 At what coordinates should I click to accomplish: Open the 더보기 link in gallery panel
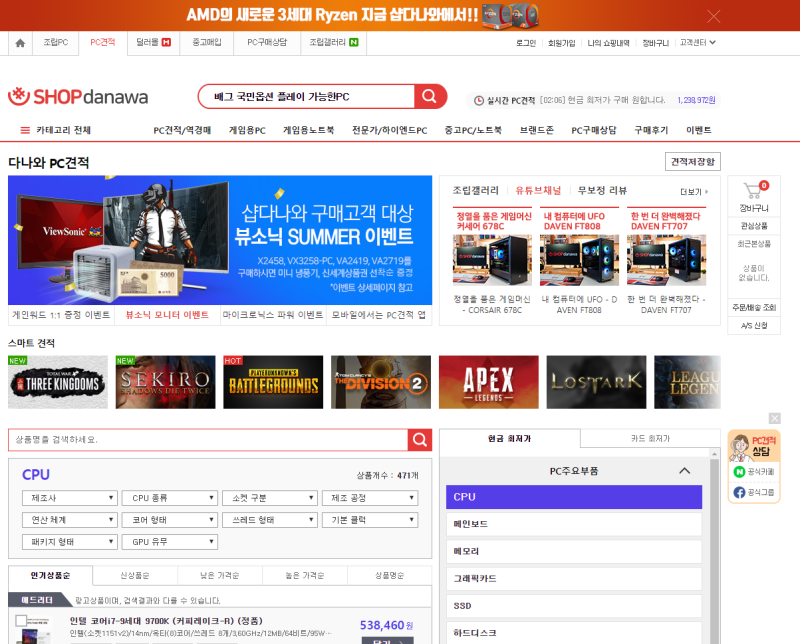[x=694, y=192]
